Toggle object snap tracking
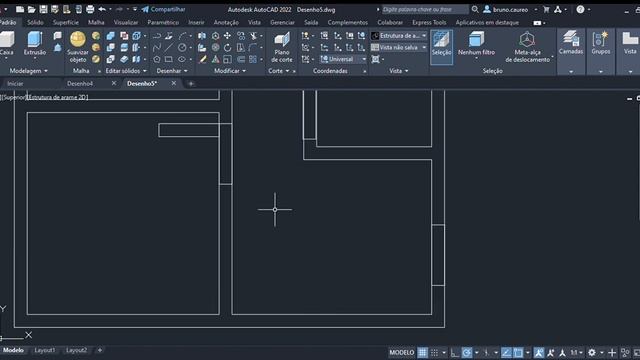 [506, 353]
